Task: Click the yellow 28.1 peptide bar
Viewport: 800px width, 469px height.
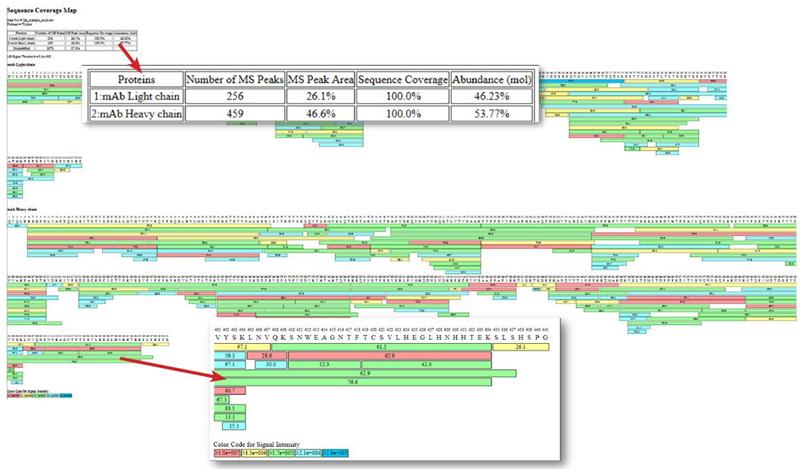Action: (521, 346)
